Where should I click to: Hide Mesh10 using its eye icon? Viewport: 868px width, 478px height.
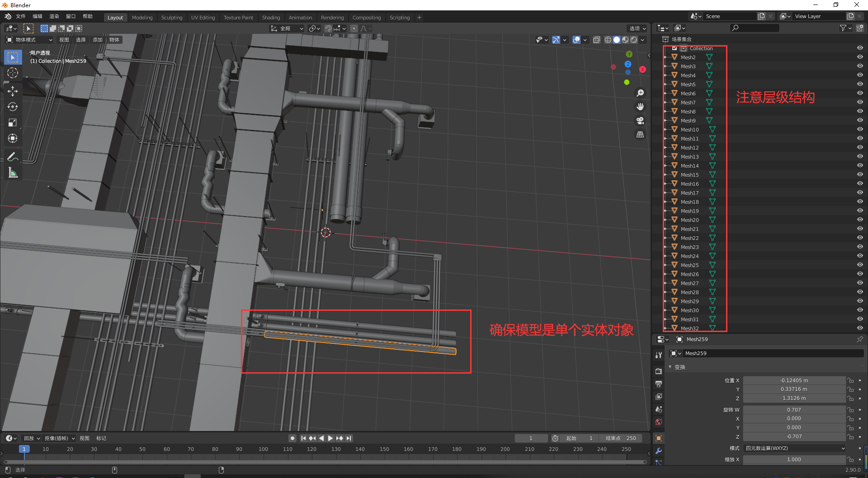click(860, 130)
